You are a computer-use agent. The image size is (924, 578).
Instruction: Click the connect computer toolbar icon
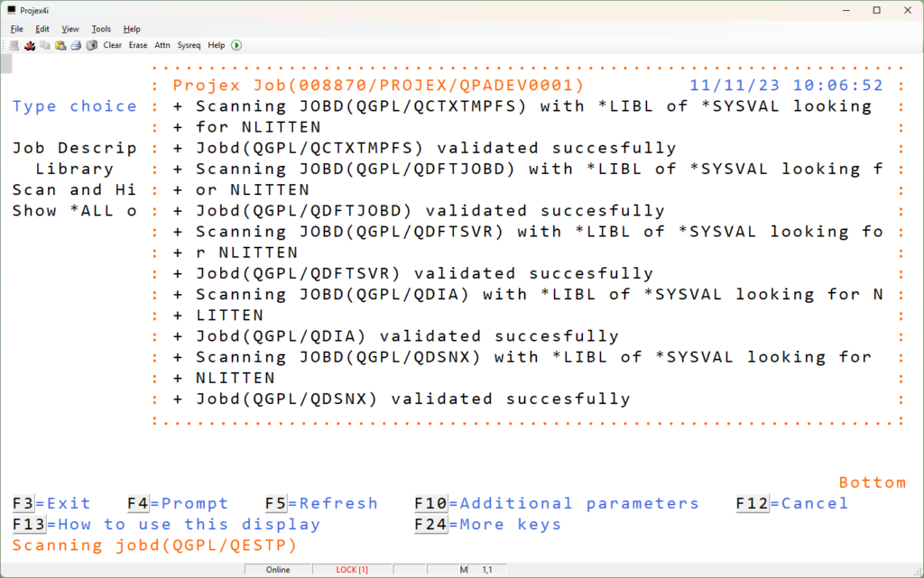14,45
